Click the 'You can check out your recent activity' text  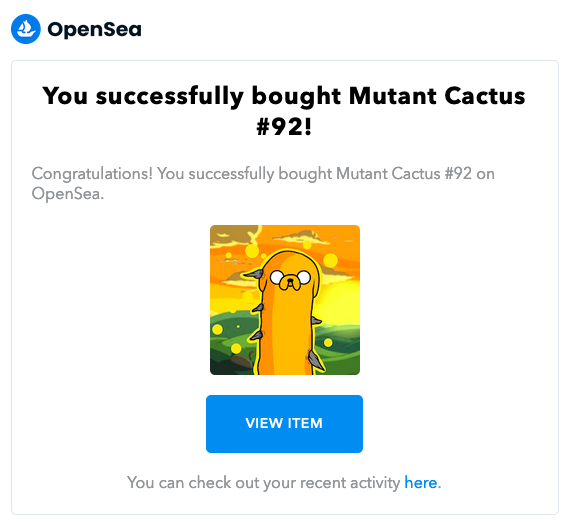point(264,483)
